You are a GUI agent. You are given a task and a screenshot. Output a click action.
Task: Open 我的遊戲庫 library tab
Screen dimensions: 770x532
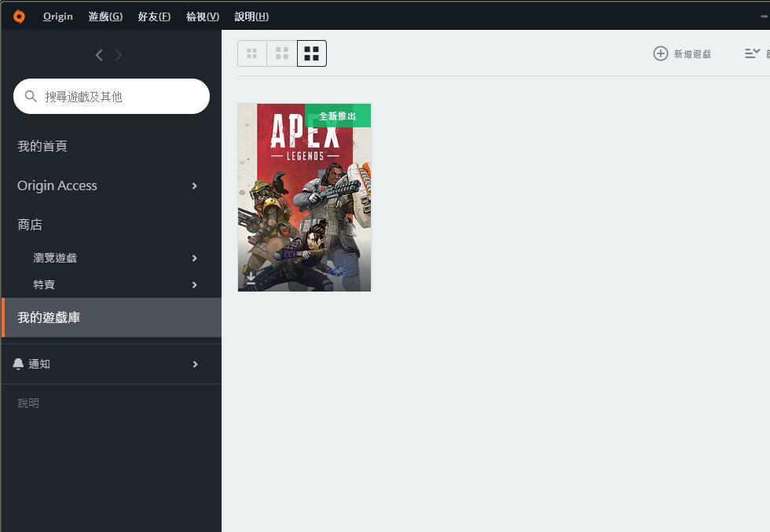coord(112,317)
